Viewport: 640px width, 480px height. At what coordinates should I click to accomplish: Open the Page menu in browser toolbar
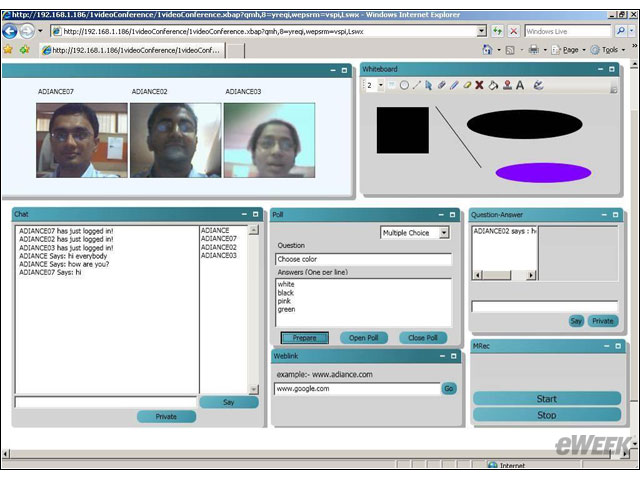570,50
